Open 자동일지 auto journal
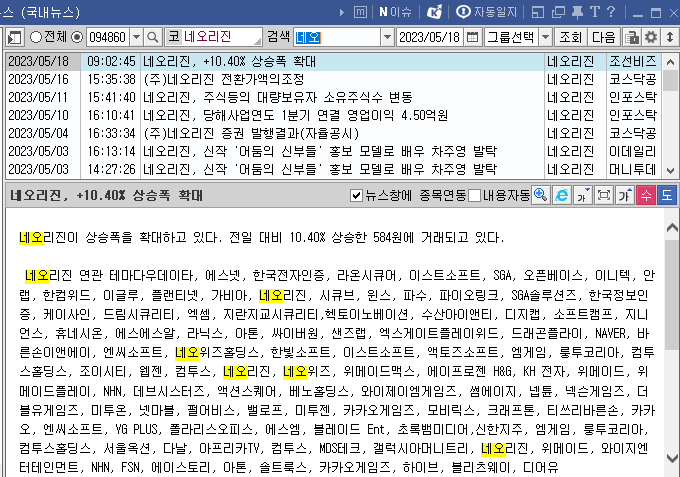The width and height of the screenshot is (680, 477). (x=487, y=12)
